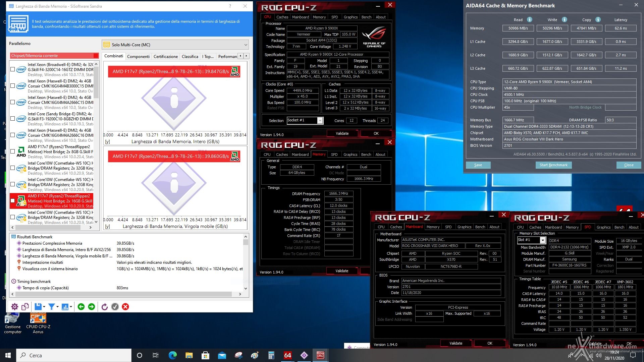Open the Solo Multi-Core (MC) parallelism dropdown
Image resolution: width=644 pixels, height=362 pixels.
tap(176, 45)
